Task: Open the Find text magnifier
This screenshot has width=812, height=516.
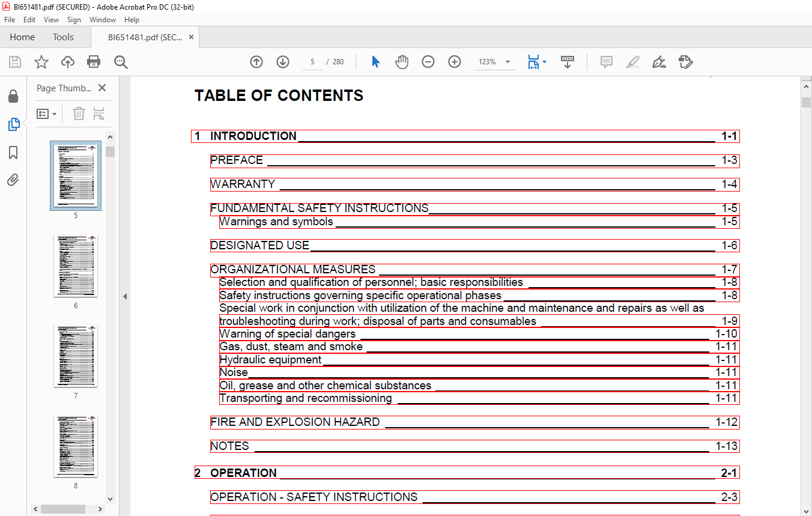Action: coord(121,62)
